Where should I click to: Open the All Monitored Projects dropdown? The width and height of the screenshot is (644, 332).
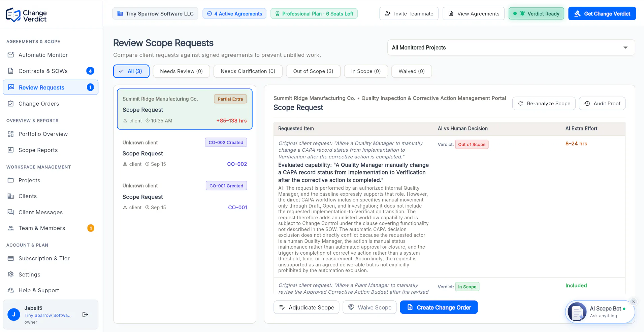click(x=511, y=48)
